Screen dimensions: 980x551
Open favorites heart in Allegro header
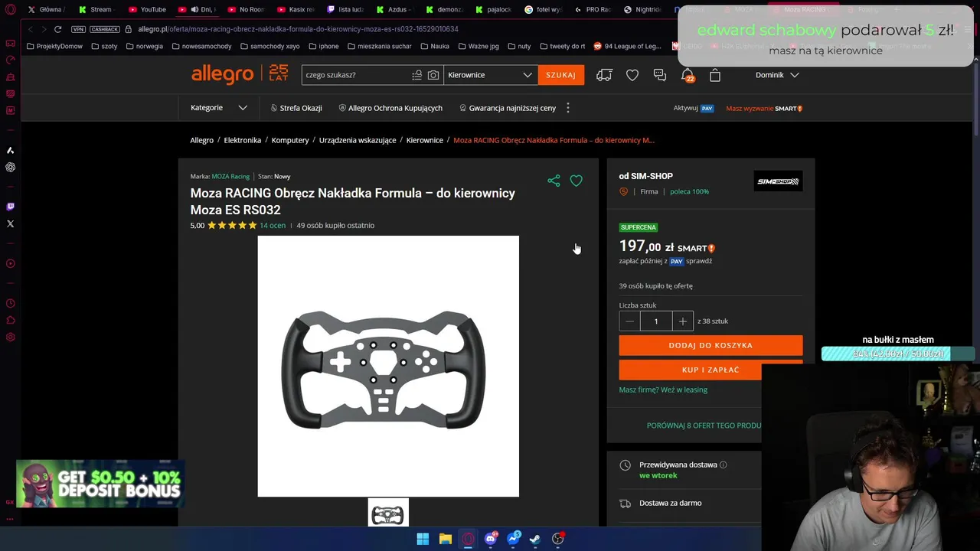point(632,75)
